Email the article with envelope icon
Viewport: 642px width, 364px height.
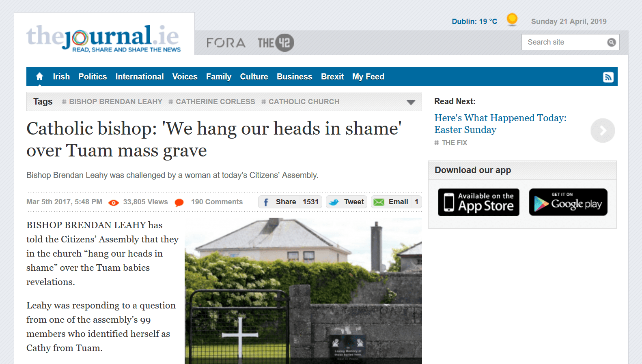(x=379, y=202)
